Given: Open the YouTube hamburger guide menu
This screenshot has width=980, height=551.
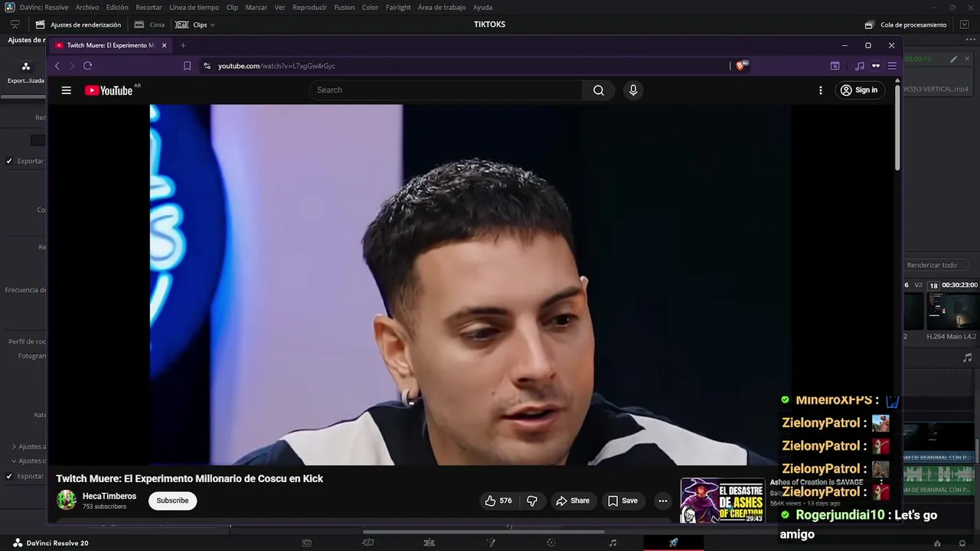Looking at the screenshot, I should tap(67, 90).
